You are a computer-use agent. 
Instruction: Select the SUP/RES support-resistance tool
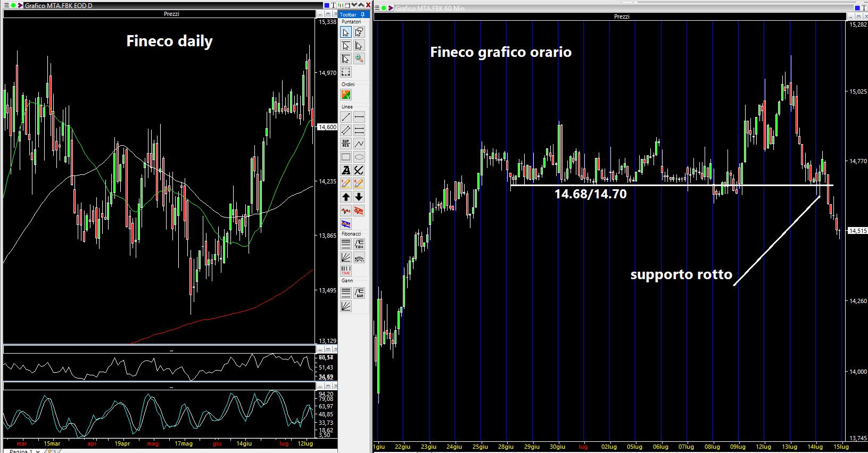[x=346, y=144]
